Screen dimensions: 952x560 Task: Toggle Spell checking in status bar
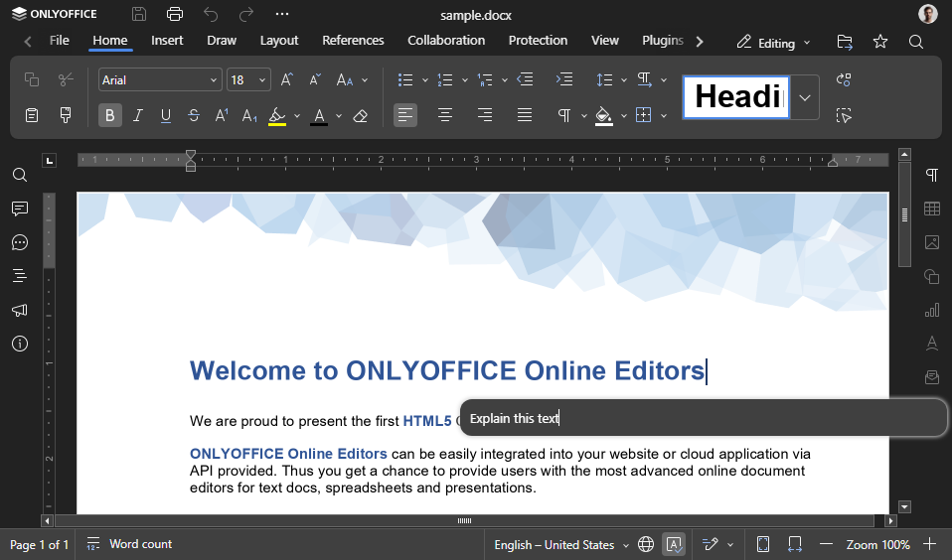674,544
